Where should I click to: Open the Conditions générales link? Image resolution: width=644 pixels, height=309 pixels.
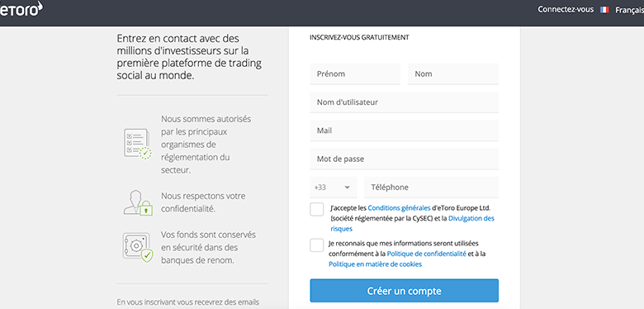coord(399,207)
